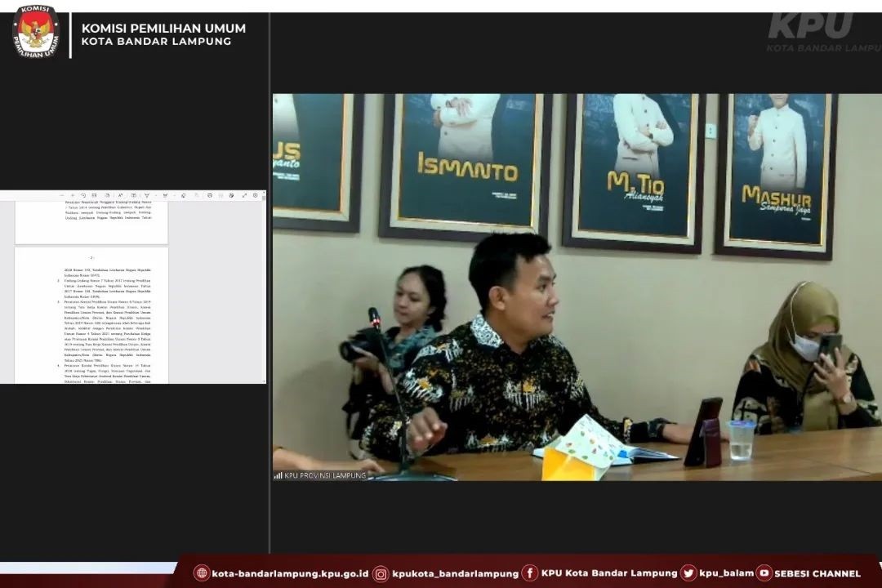The width and height of the screenshot is (882, 588).
Task: Rotate the PDF page
Action: (x=83, y=195)
